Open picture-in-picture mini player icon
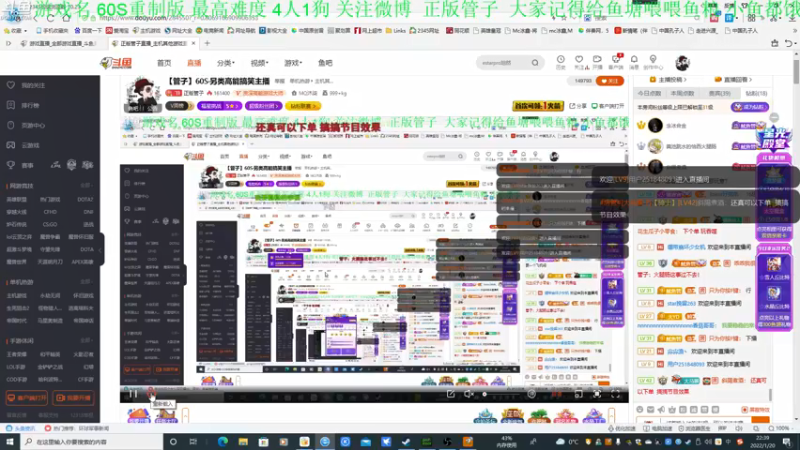Viewport: 800px width, 450px height. [x=578, y=393]
